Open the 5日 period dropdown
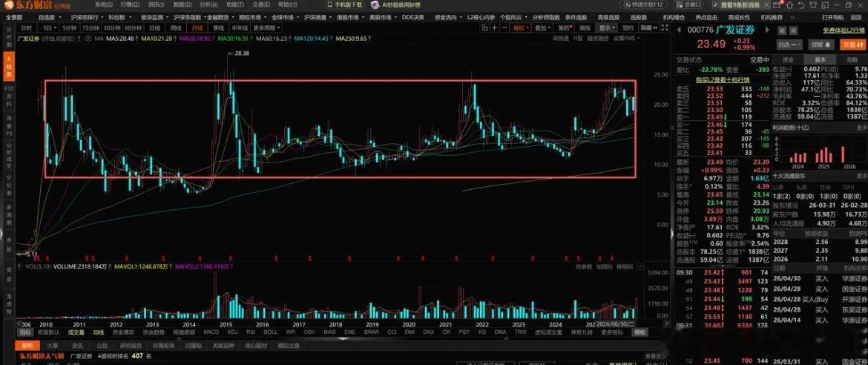 [50, 27]
